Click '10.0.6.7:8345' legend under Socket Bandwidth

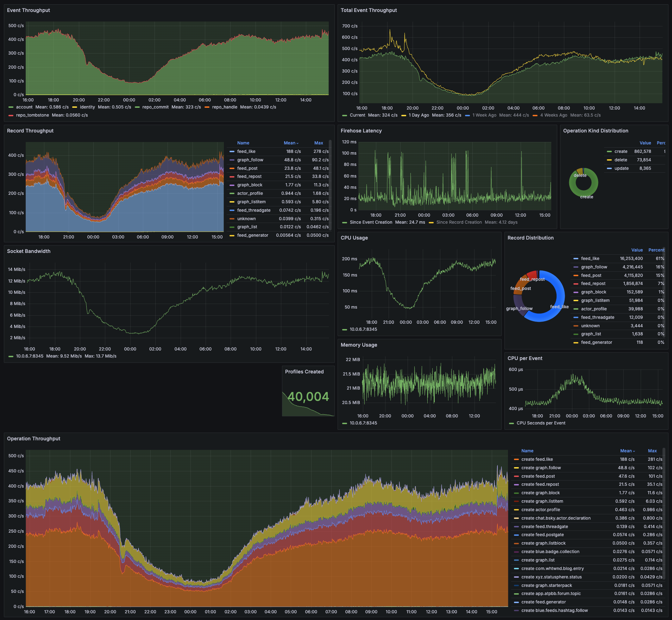29,356
